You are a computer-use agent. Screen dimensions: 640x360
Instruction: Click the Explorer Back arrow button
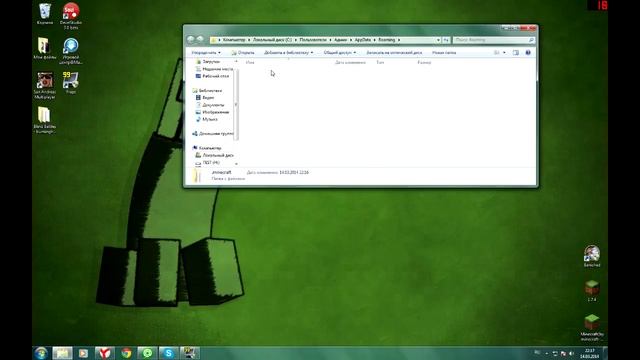[x=191, y=40]
